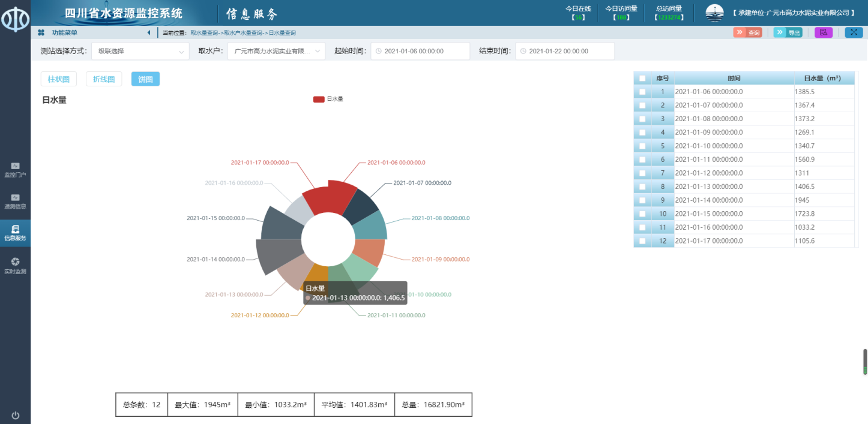
Task: Open the 取水户 dropdown
Action: pyautogui.click(x=276, y=52)
